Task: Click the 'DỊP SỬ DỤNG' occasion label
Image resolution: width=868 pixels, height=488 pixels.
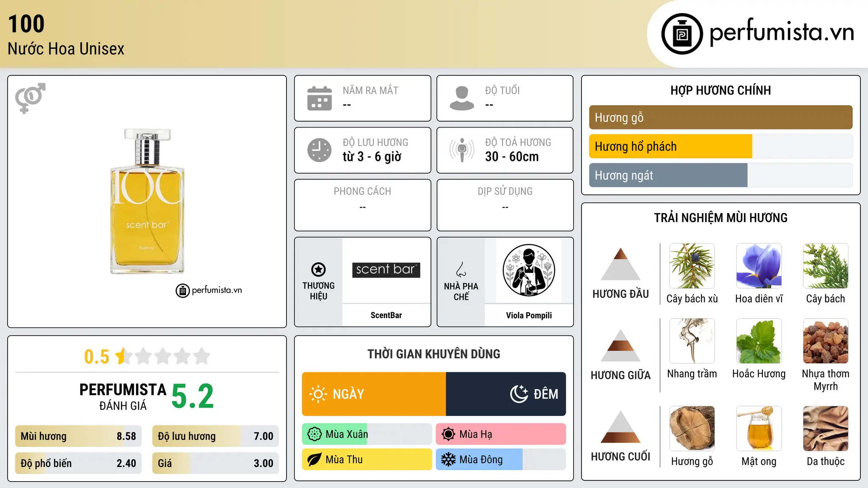Action: 505,191
